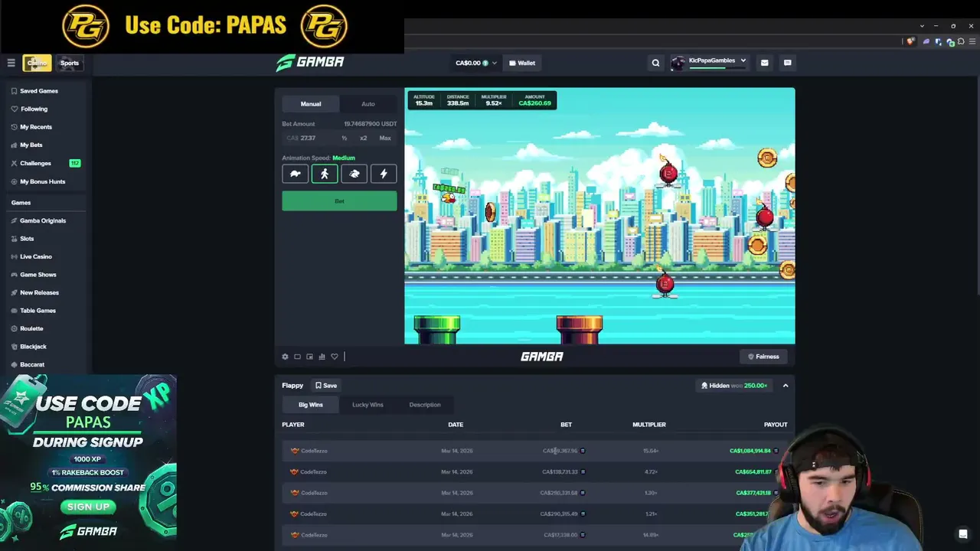Click the CA$377,431.18 payout value
Screen dimensions: 980x551
[753, 493]
